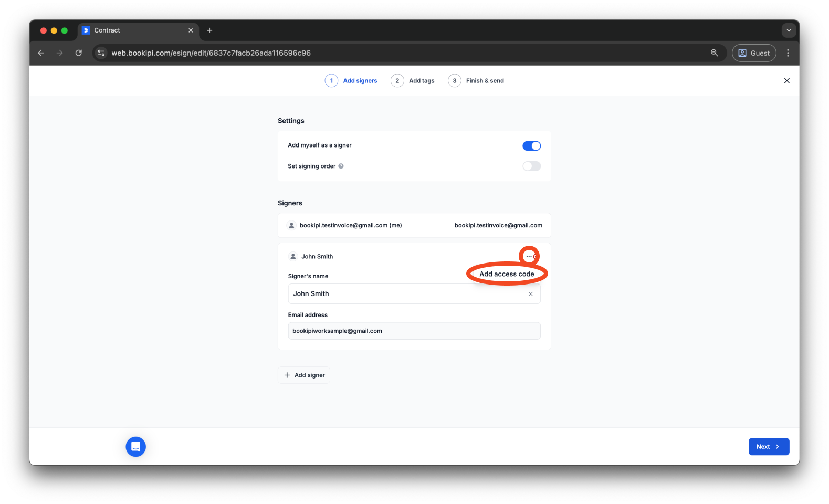
Task: Open signing order help tooltip icon
Action: coord(341,166)
